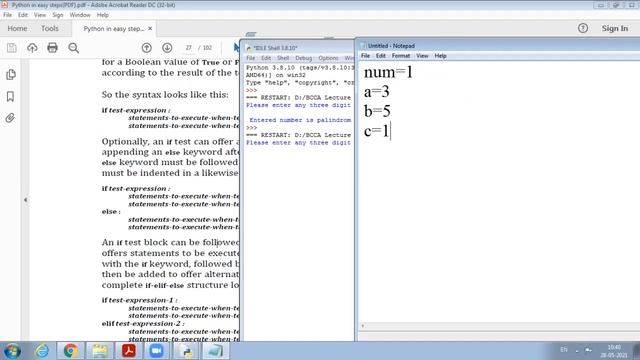
Task: Open Edit menu in Notepad
Action: [381, 56]
